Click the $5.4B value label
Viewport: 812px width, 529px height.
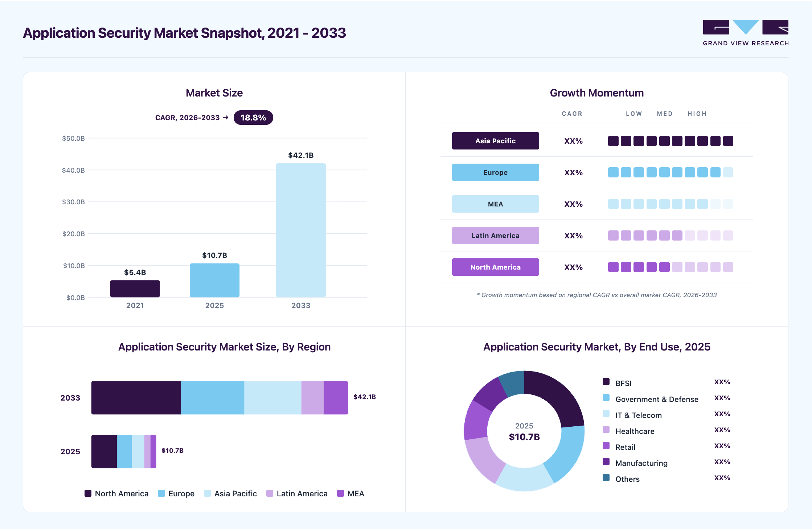coord(135,272)
